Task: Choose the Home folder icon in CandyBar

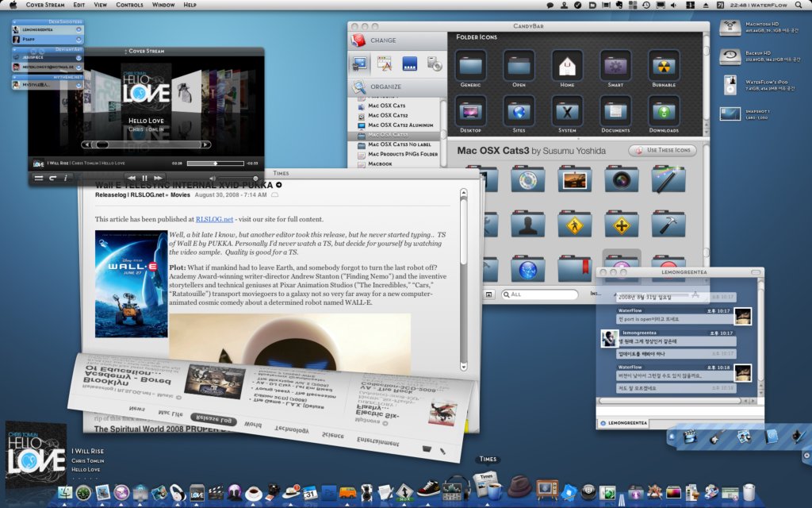Action: 567,66
